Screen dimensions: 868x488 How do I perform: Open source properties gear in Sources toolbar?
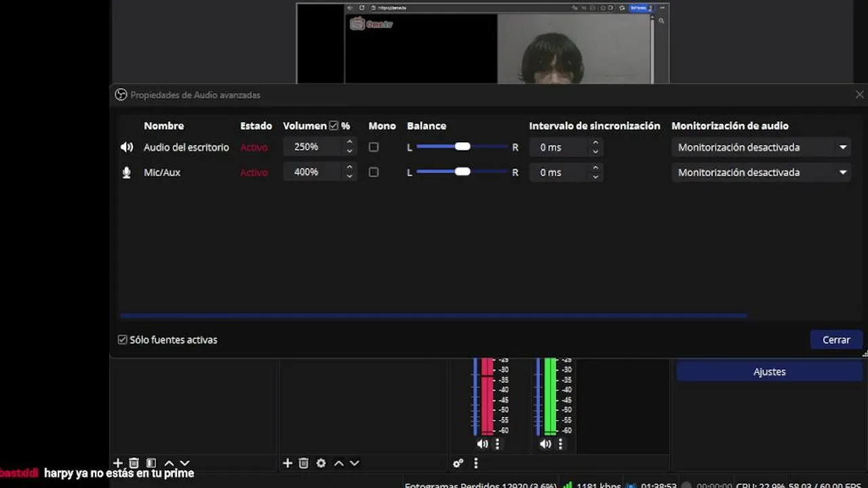click(321, 463)
